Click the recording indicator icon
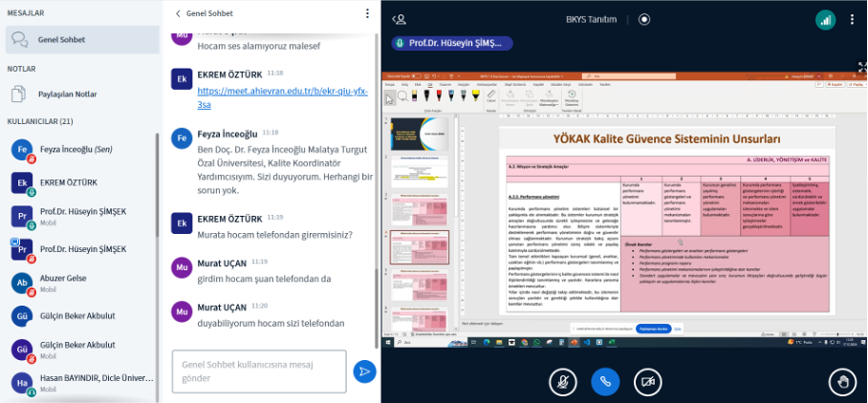The image size is (868, 403). point(644,18)
